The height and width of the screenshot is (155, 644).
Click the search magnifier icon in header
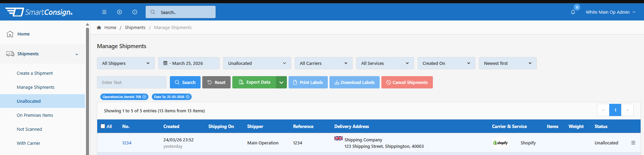point(153,12)
